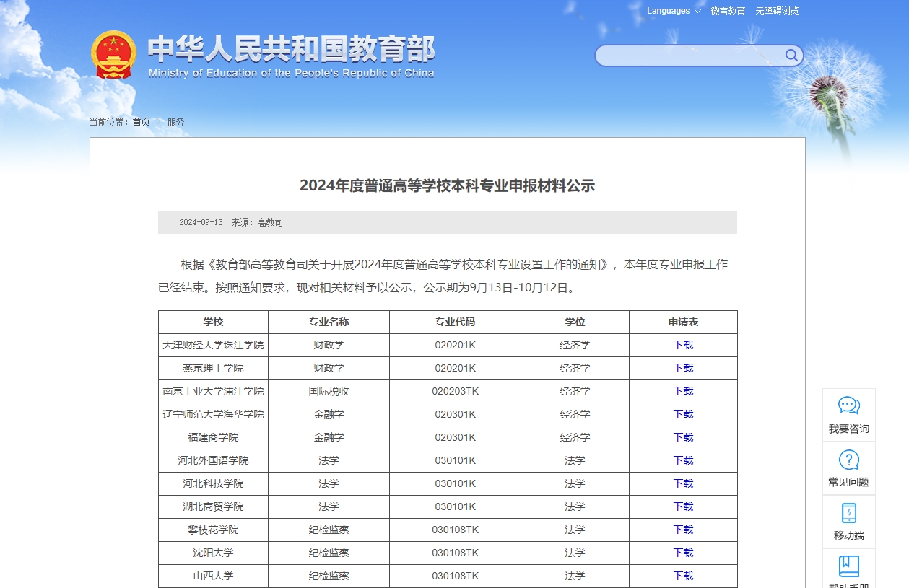Click the 服务 breadcrumb link
Image resolution: width=909 pixels, height=588 pixels.
tap(175, 122)
